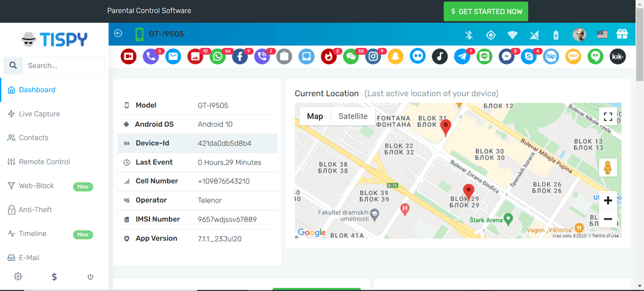Click the Street View pegman
The height and width of the screenshot is (291, 644).
608,168
